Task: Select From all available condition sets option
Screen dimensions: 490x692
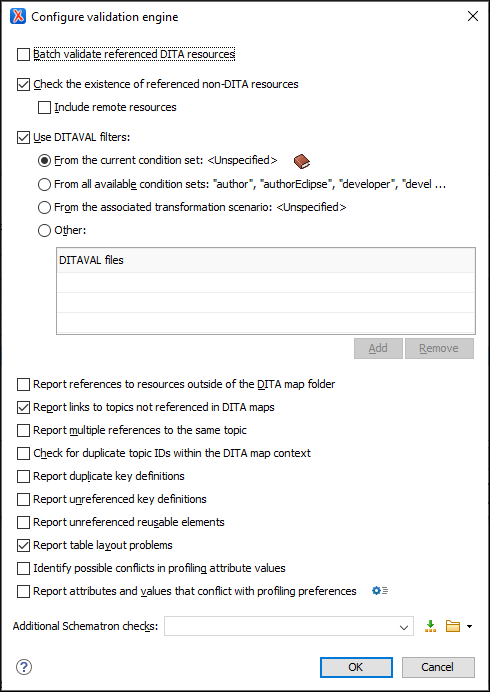Action: click(x=44, y=184)
